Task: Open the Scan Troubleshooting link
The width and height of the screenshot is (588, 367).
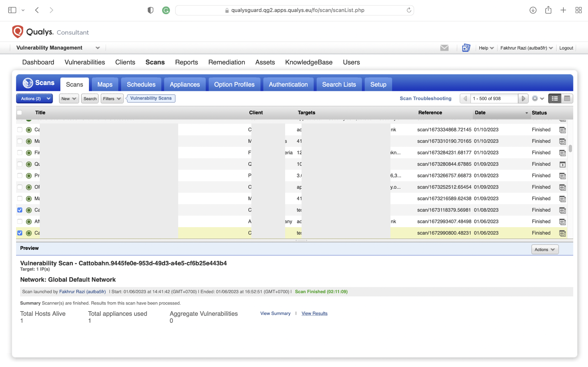Action: 426,98
